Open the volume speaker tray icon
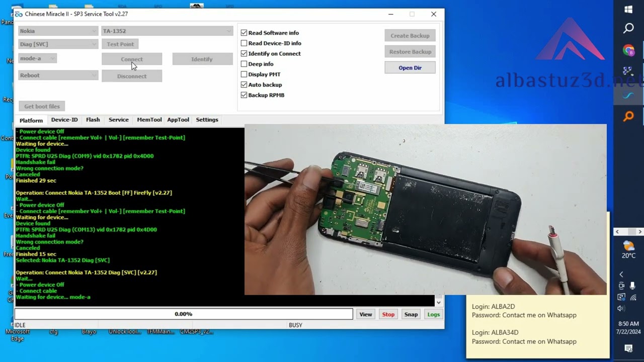Image resolution: width=644 pixels, height=362 pixels. (621, 308)
